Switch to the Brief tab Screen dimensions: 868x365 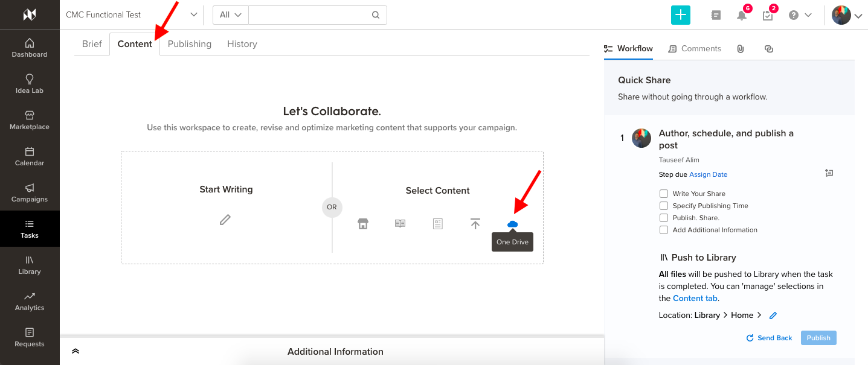[x=92, y=44]
